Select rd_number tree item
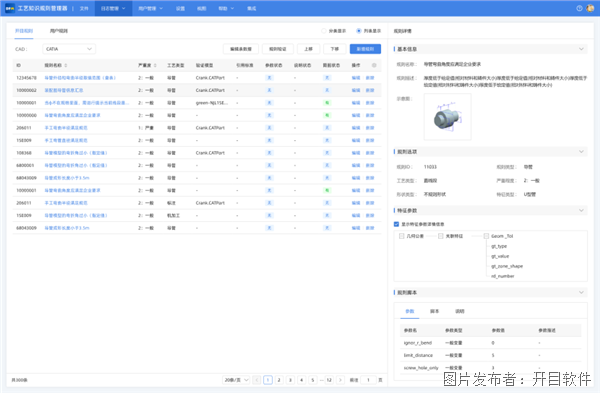The width and height of the screenshot is (600, 393). point(503,276)
